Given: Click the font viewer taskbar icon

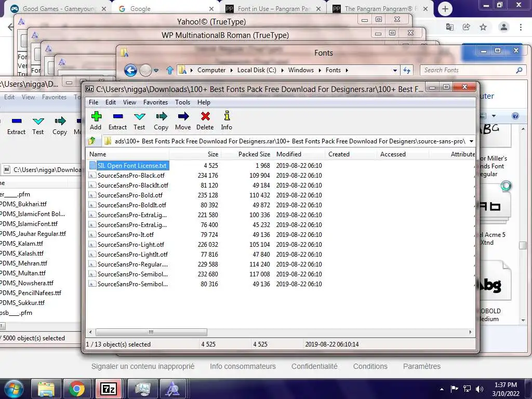Looking at the screenshot, I should [x=172, y=389].
